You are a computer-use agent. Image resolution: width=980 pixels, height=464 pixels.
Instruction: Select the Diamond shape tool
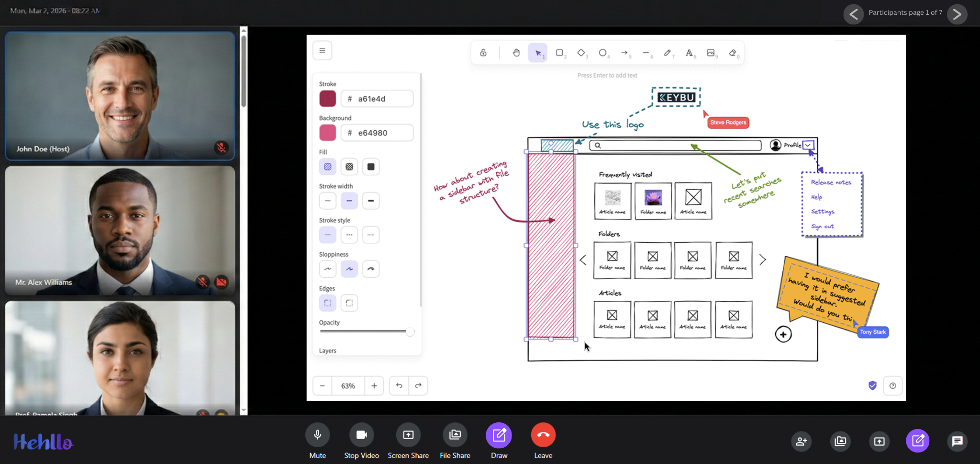pos(581,53)
